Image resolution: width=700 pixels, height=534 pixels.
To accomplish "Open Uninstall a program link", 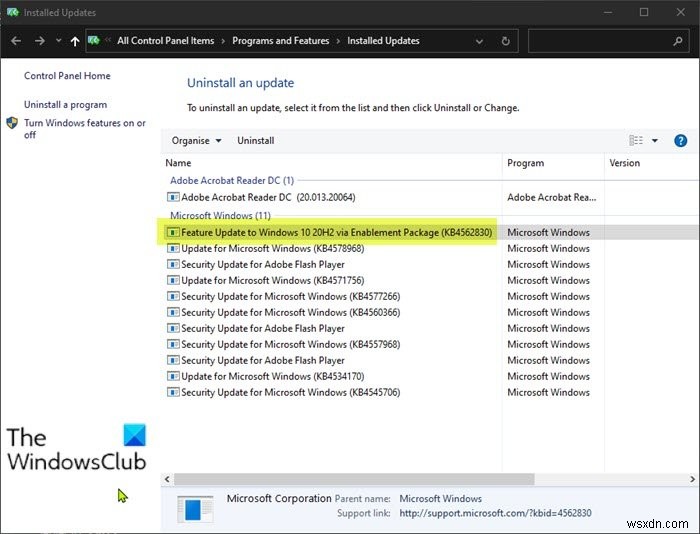I will click(65, 104).
